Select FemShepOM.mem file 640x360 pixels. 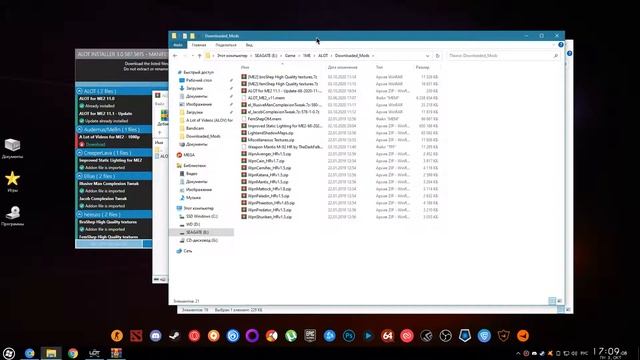[264, 119]
